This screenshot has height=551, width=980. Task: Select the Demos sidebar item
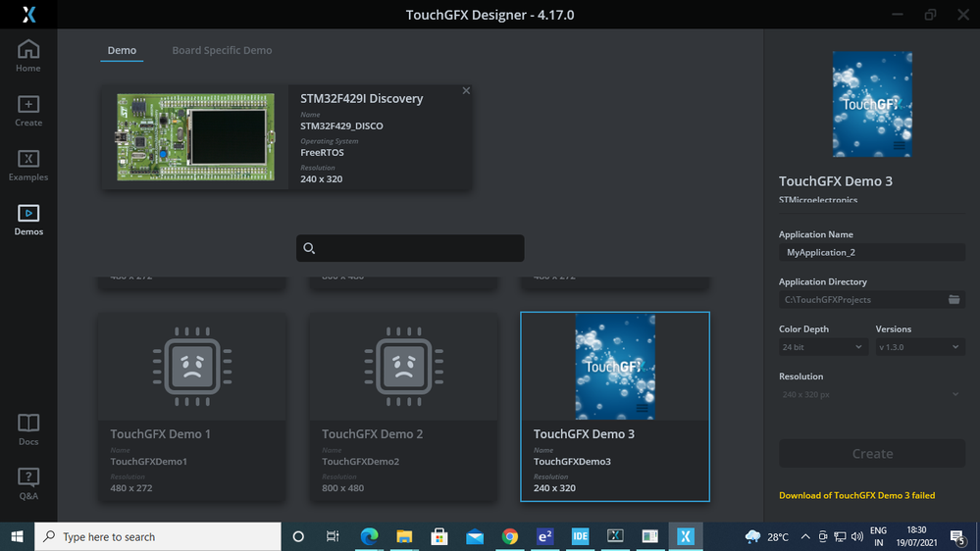[28, 220]
